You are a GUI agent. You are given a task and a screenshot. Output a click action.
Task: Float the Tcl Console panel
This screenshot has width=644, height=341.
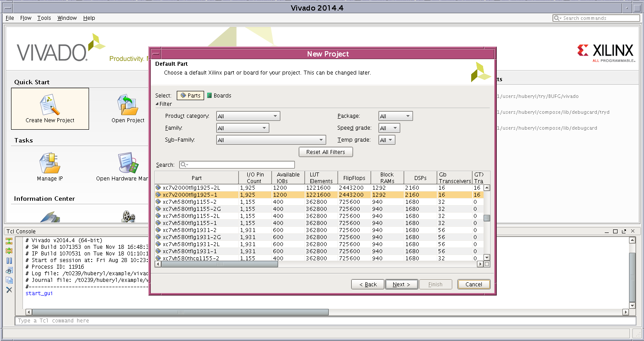pyautogui.click(x=623, y=232)
